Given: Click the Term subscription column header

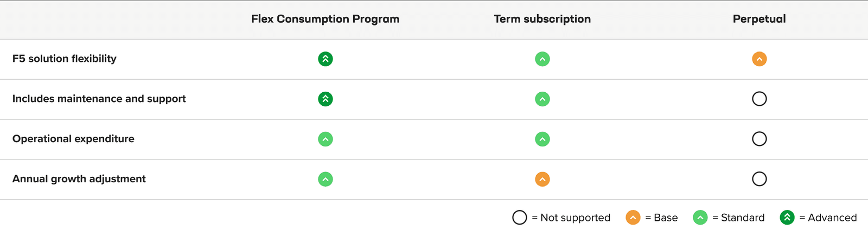Looking at the screenshot, I should tap(542, 19).
